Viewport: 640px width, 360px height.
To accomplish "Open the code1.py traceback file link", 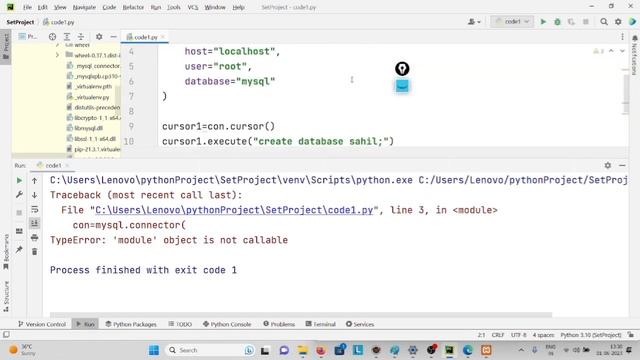I will (x=234, y=210).
